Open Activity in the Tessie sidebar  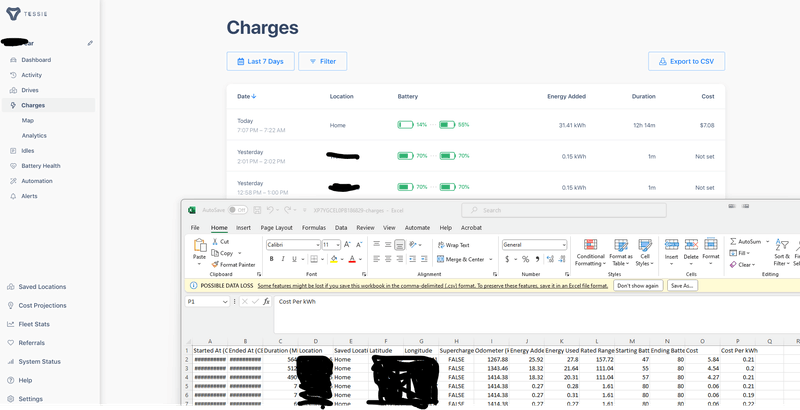pyautogui.click(x=32, y=75)
